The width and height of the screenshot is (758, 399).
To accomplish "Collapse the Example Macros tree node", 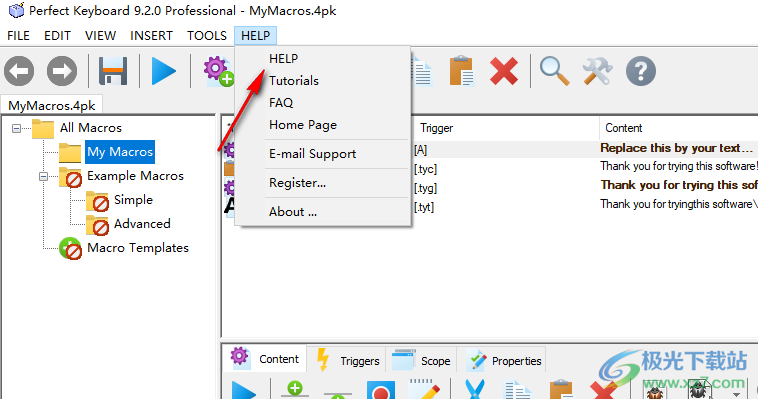I will pyautogui.click(x=44, y=177).
